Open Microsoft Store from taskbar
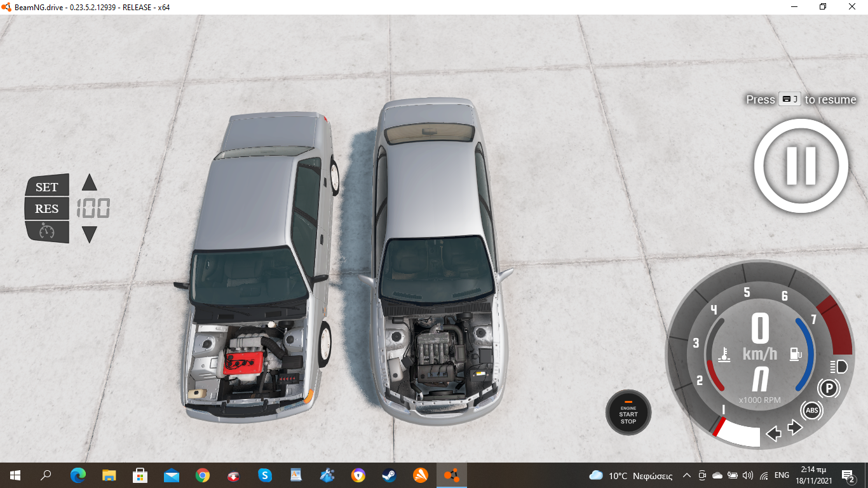 (140, 475)
